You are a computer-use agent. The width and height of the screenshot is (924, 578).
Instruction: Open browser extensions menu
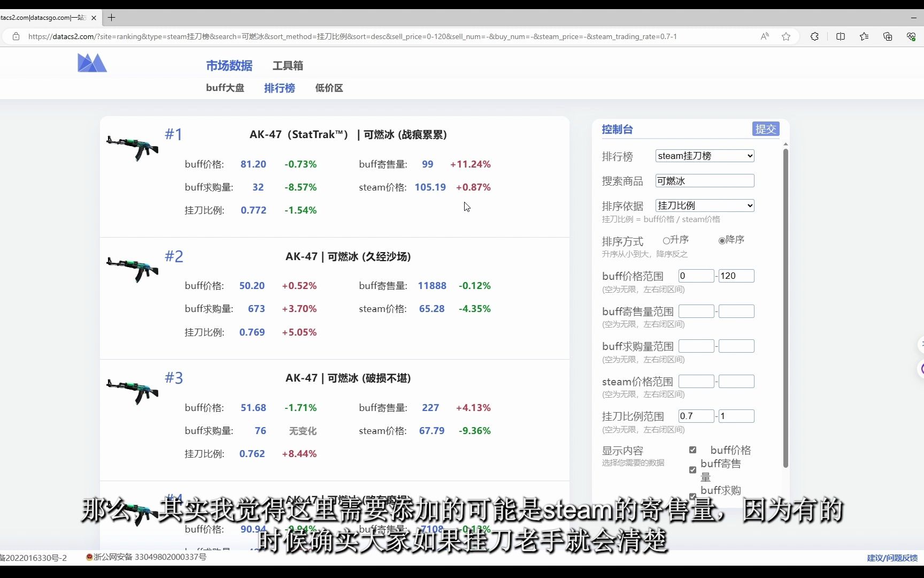814,36
